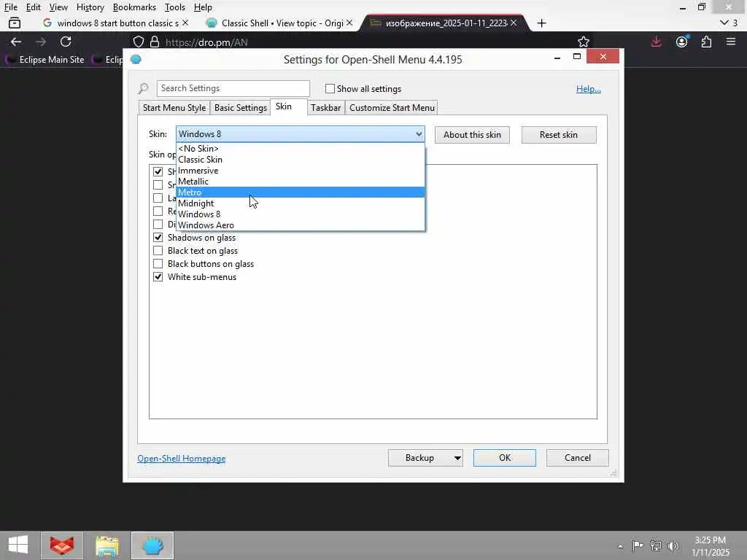Select <No Skin> in list
This screenshot has height=560, width=747.
(x=300, y=149)
